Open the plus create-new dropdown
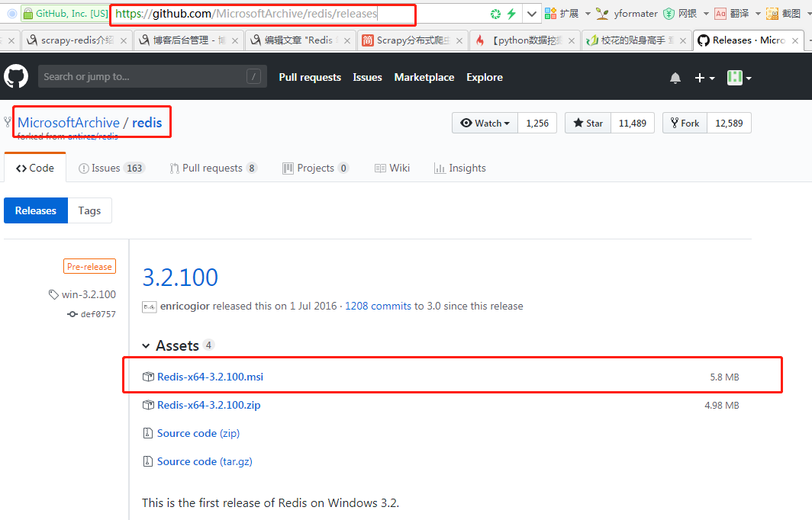The height and width of the screenshot is (520, 812). 704,78
